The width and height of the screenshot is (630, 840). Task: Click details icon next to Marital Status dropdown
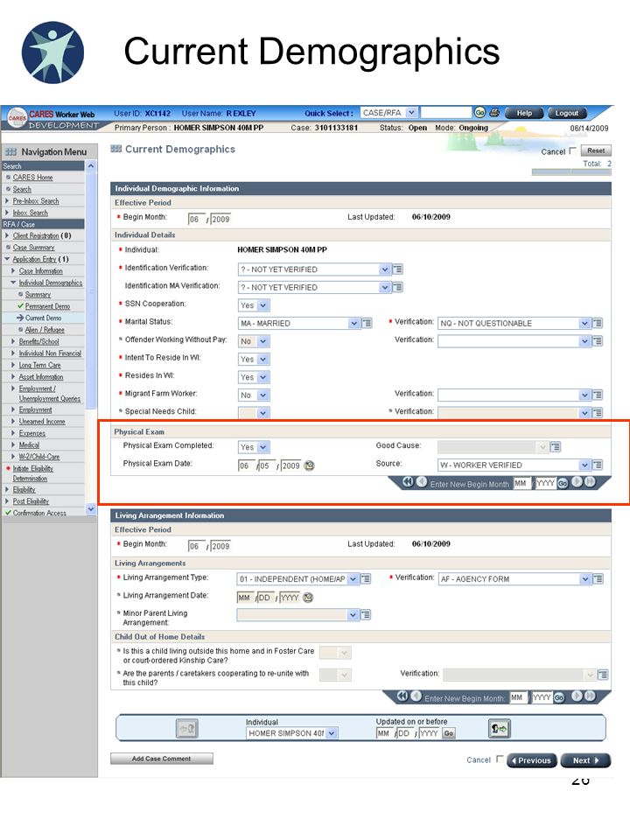tap(367, 323)
